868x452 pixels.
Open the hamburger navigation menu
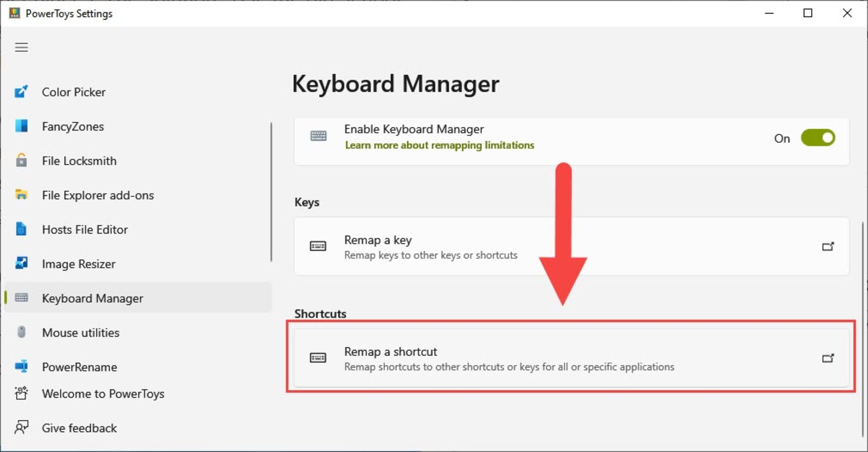pos(21,48)
